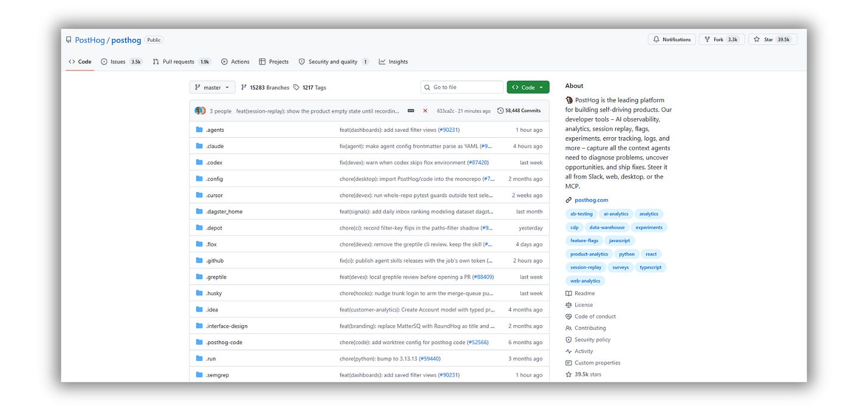Viewport: 868px width, 411px height.
Task: Select the session-replay topic tag
Action: [586, 268]
